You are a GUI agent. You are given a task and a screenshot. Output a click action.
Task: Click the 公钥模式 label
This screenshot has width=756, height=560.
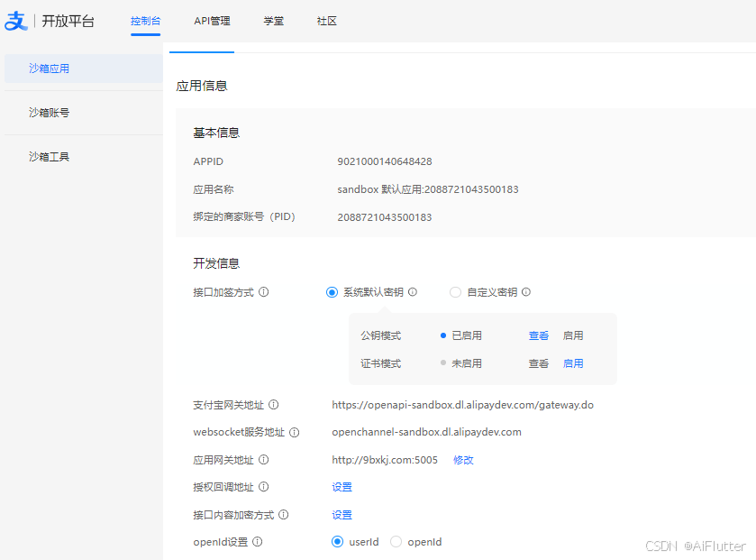(x=381, y=335)
